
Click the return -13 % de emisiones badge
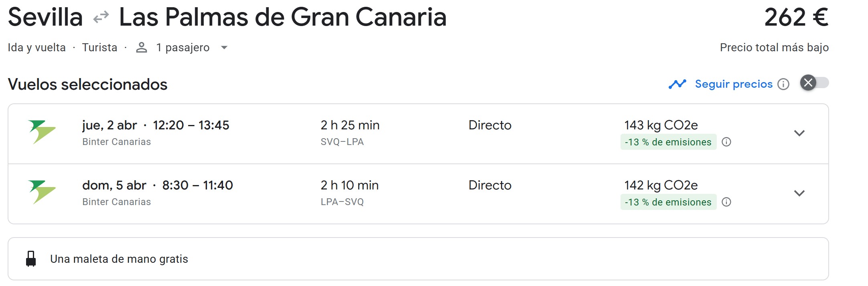(x=668, y=202)
